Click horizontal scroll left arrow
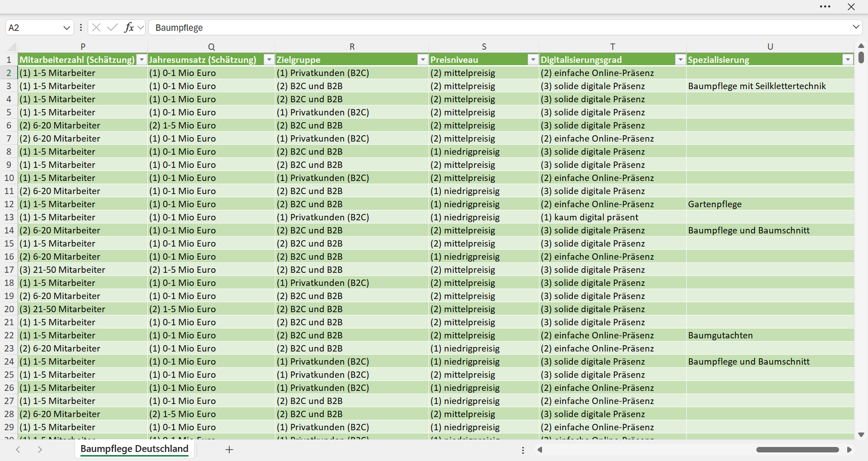868x461 pixels. click(540, 449)
